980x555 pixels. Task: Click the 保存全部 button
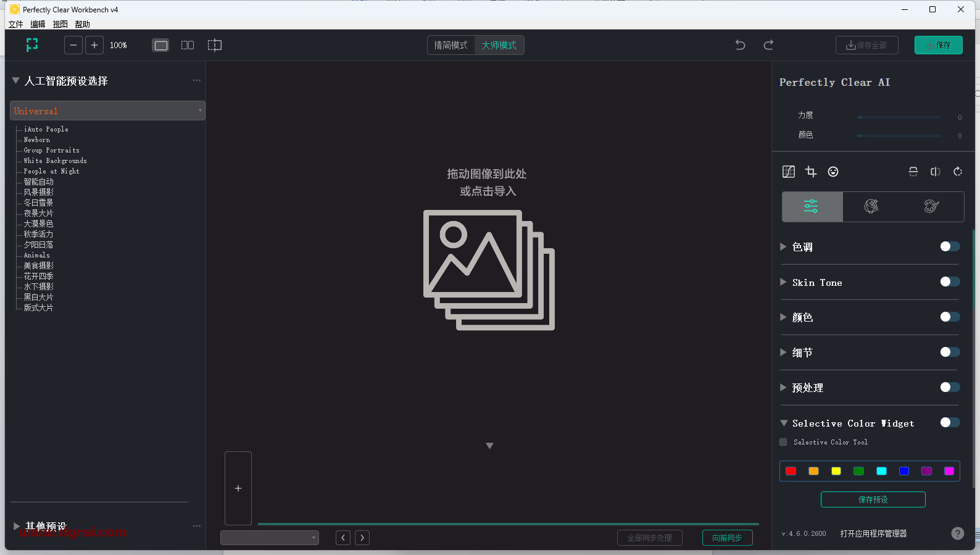[866, 45]
